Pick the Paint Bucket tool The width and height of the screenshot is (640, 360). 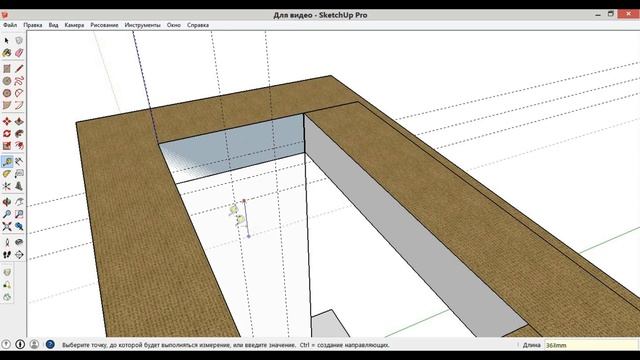[x=7, y=53]
